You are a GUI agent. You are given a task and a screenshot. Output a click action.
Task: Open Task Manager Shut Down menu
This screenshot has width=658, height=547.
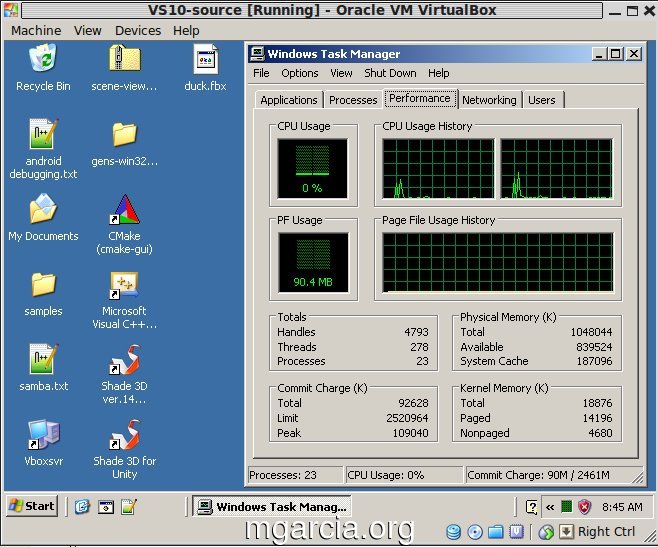(390, 73)
